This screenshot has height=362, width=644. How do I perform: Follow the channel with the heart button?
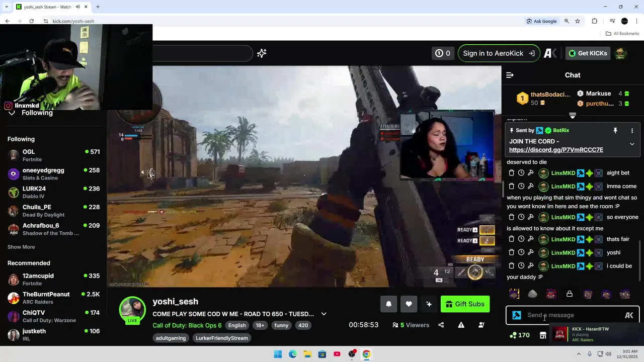pyautogui.click(x=409, y=304)
